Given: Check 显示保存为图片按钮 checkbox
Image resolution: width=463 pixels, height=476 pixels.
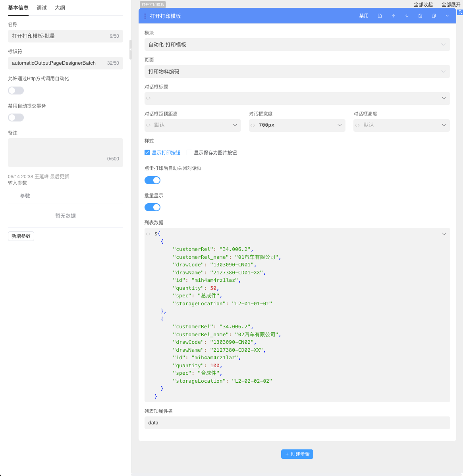Looking at the screenshot, I should [x=189, y=152].
